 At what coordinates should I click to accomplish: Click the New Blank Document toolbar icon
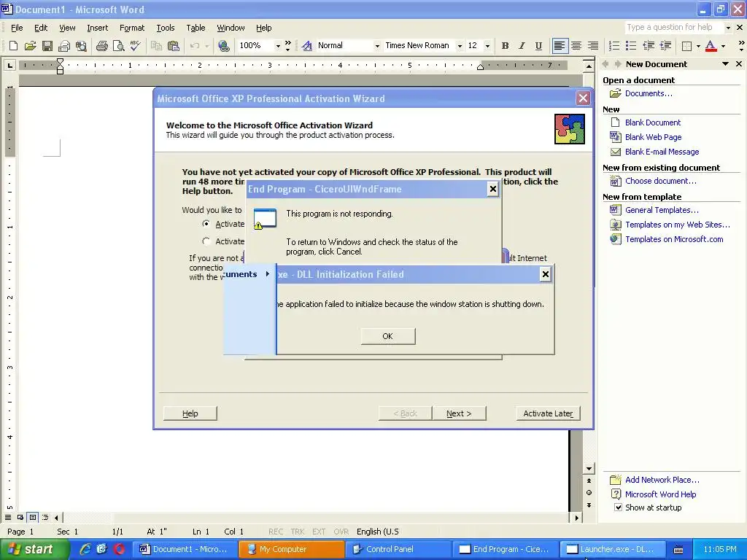click(x=13, y=46)
